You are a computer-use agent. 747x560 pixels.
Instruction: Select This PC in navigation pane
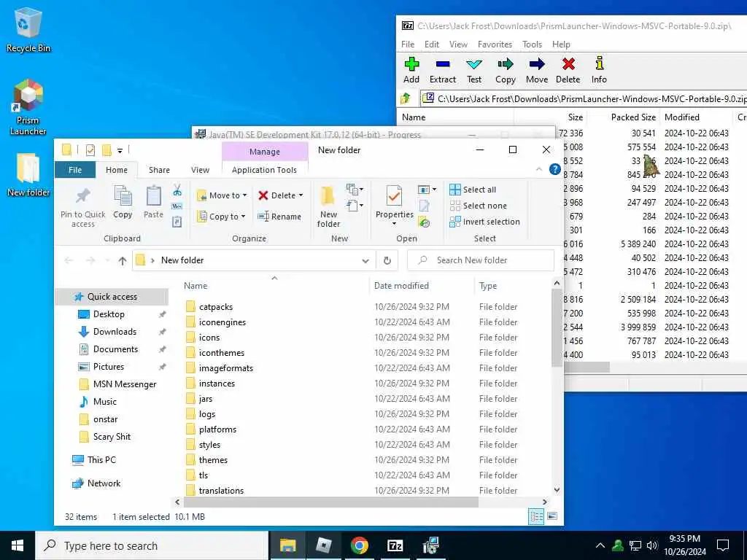[101, 459]
